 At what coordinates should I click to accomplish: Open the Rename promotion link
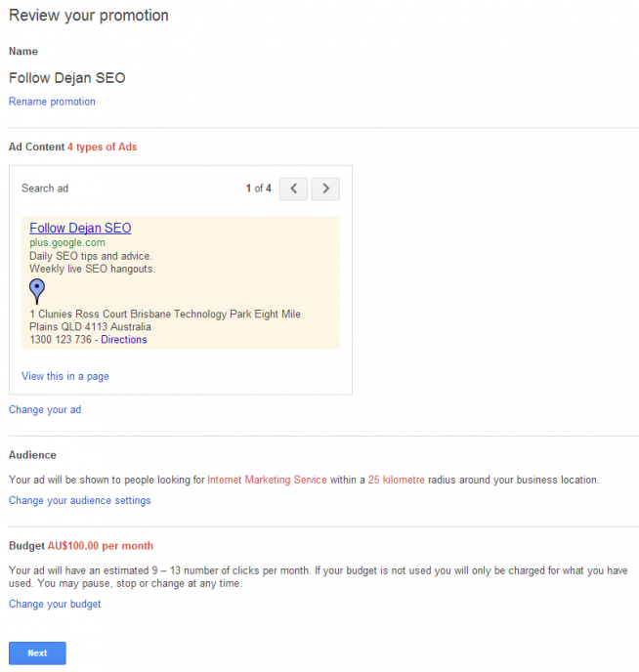pos(52,102)
